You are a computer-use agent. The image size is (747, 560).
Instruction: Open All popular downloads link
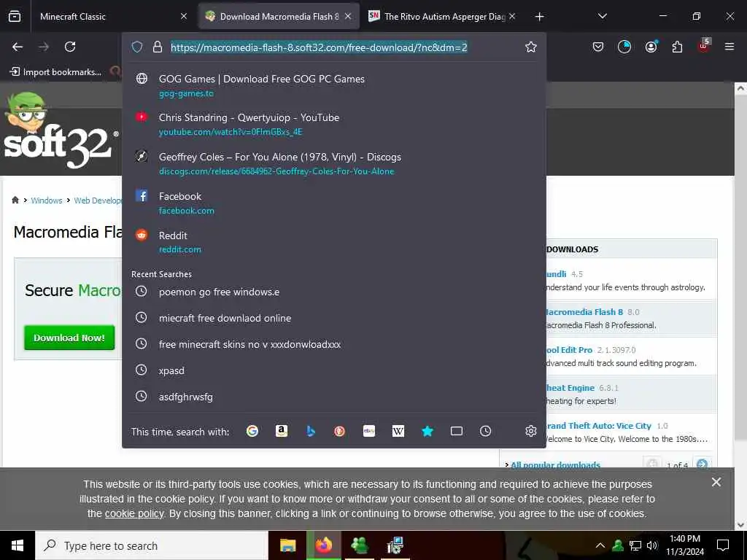coord(555,464)
